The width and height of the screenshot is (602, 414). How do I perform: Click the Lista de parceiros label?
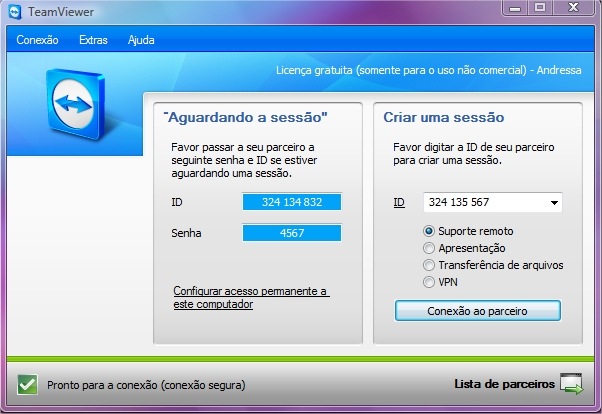click(504, 384)
